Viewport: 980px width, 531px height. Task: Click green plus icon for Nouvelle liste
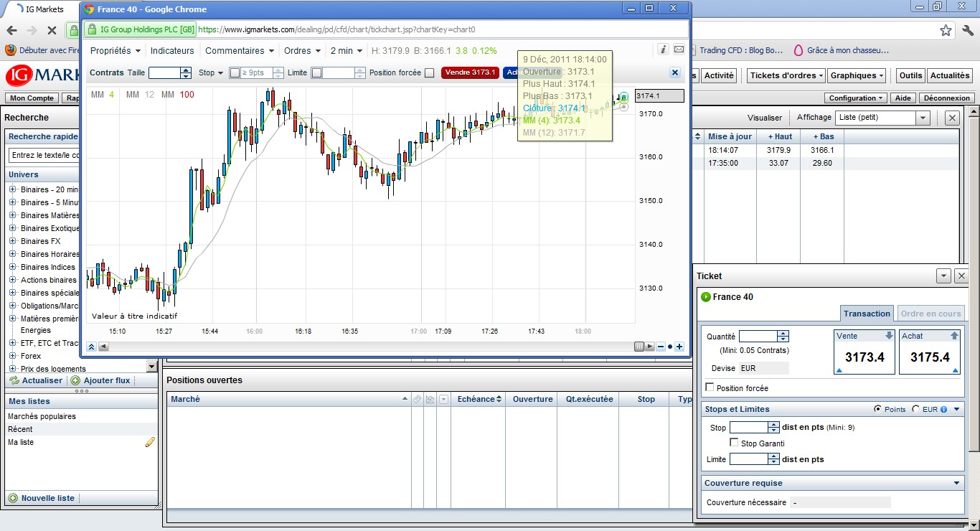point(13,498)
